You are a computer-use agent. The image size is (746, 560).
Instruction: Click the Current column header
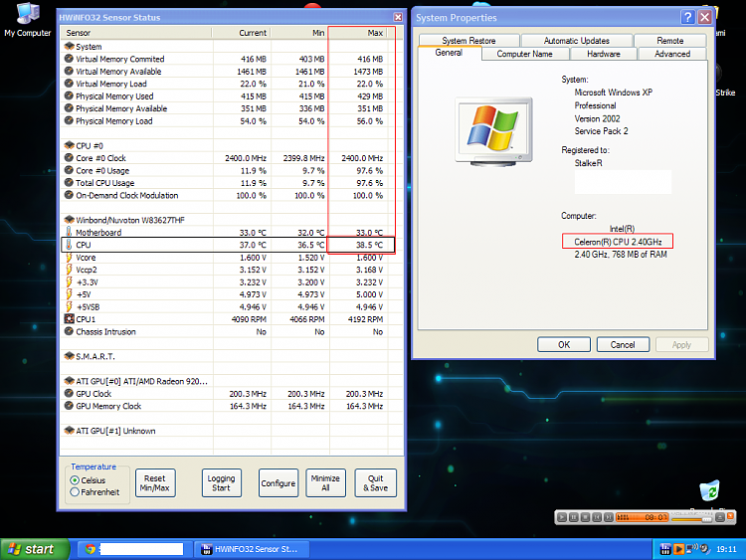click(242, 33)
